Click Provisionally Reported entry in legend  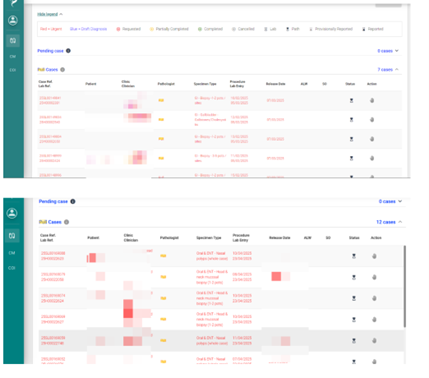[331, 29]
